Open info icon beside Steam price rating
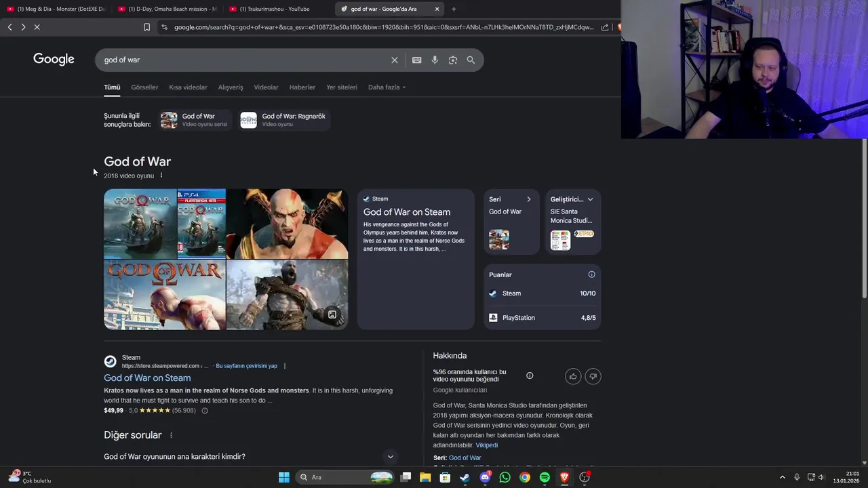The width and height of the screenshot is (868, 488). point(205,411)
